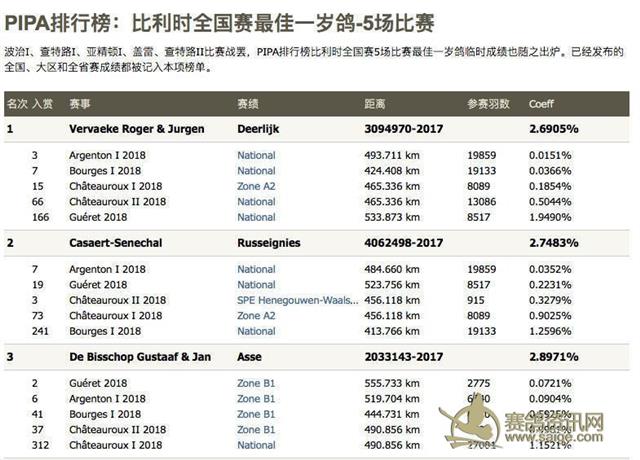The image size is (640, 460).
Task: Click the 赛事 column header
Action: 80,104
